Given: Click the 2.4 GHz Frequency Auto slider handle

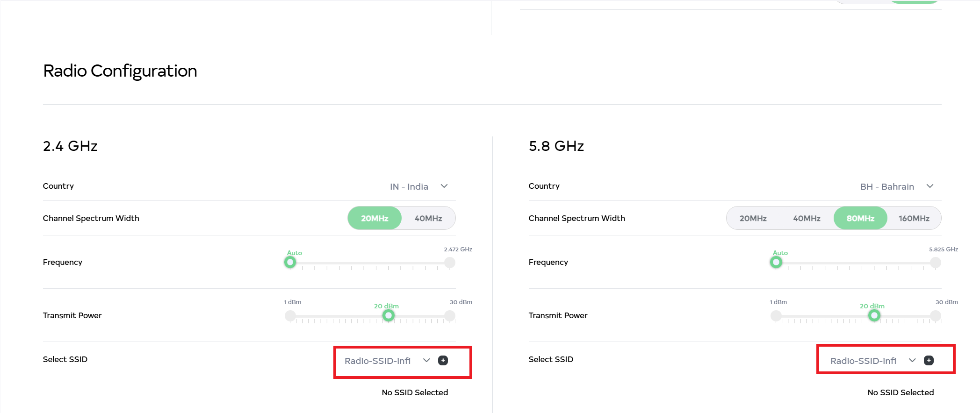Looking at the screenshot, I should [290, 263].
